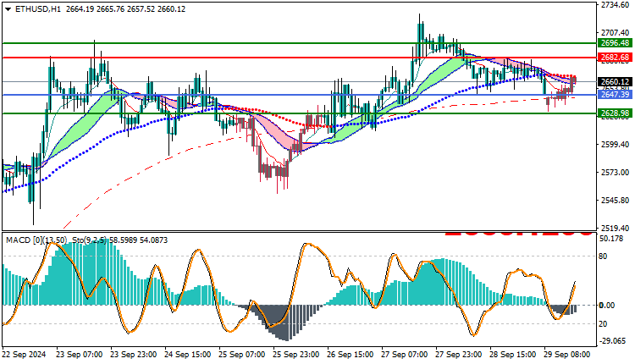Click the 27 Sep 07:00 time label
Image resolution: width=635 pixels, height=364 pixels.
pyautogui.click(x=404, y=355)
